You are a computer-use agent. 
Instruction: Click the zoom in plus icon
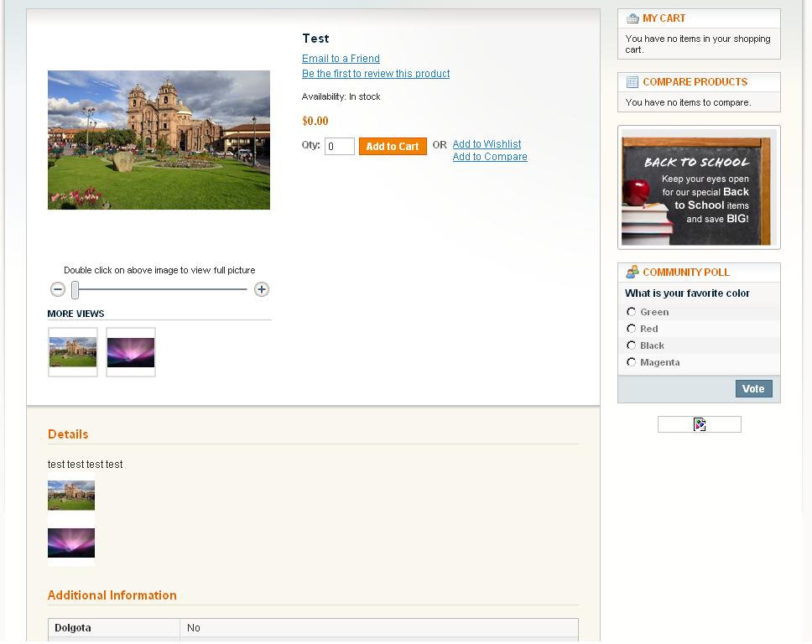coord(262,289)
